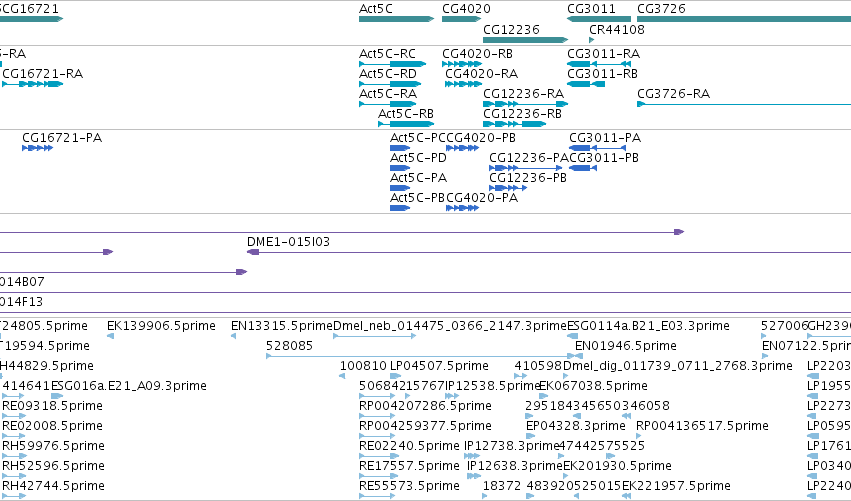
Task: Click transcript Act5C-RB
Action: click(406, 114)
